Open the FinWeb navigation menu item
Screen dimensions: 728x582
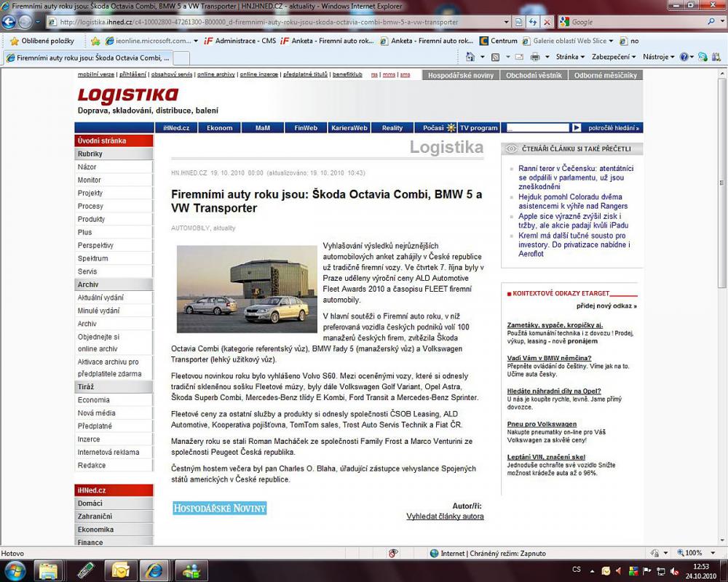306,127
